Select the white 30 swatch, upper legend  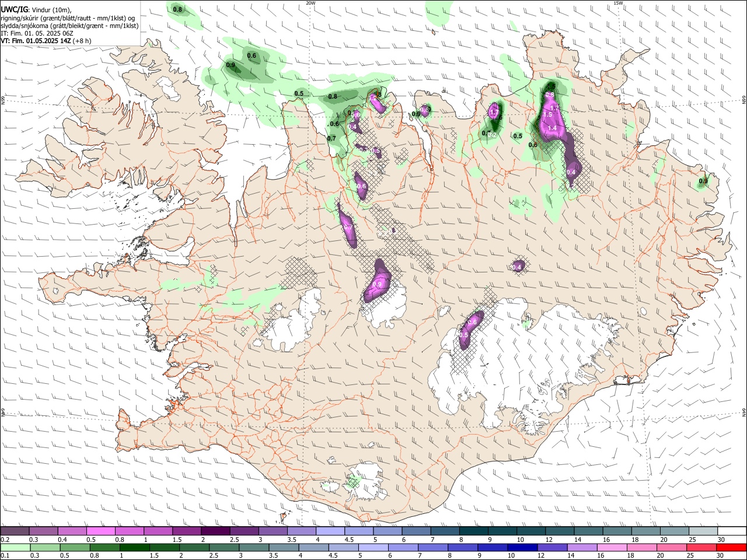coord(732,531)
